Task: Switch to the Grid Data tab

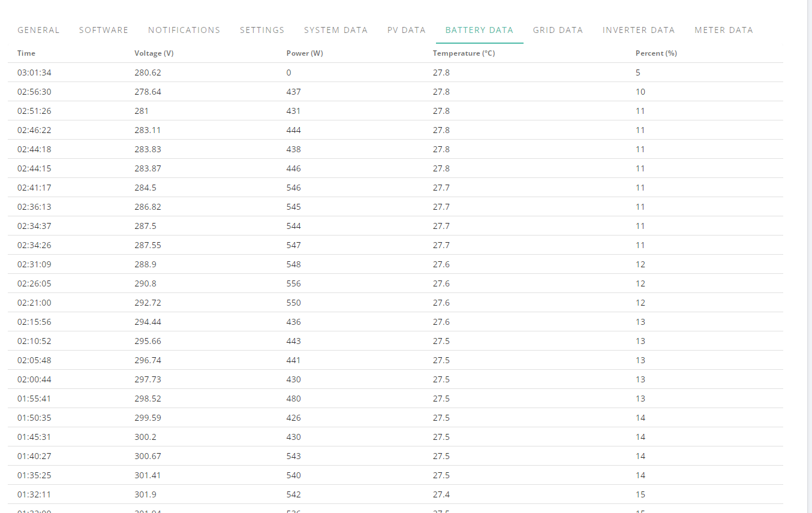Action: click(558, 30)
